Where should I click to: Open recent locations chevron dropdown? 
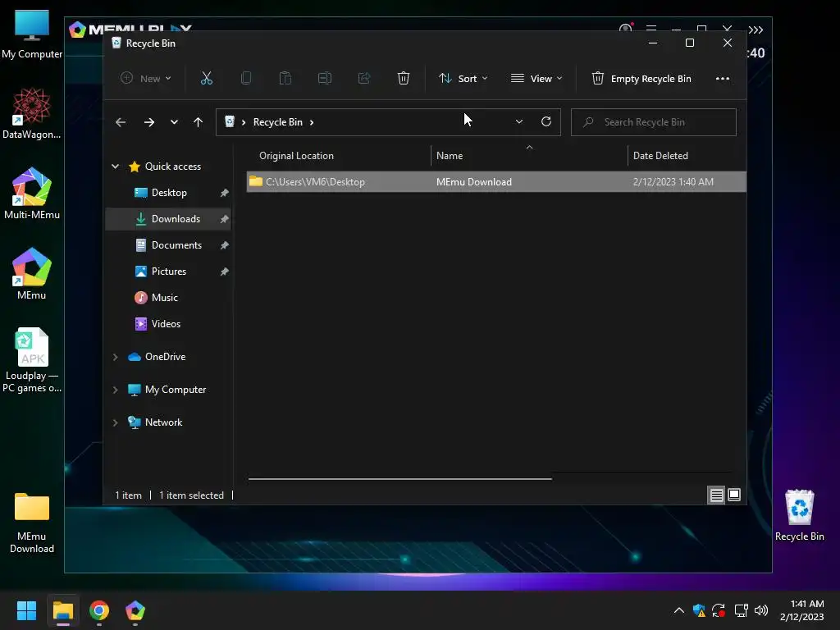[174, 122]
